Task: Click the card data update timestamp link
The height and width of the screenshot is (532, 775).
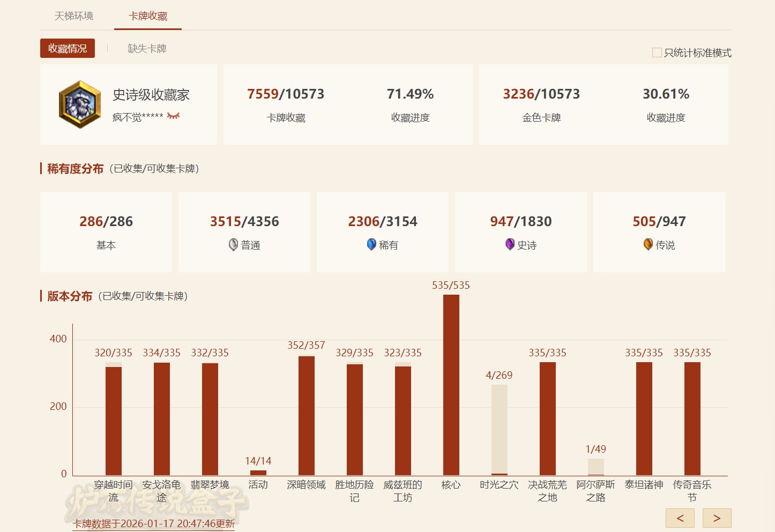Action: pyautogui.click(x=154, y=524)
